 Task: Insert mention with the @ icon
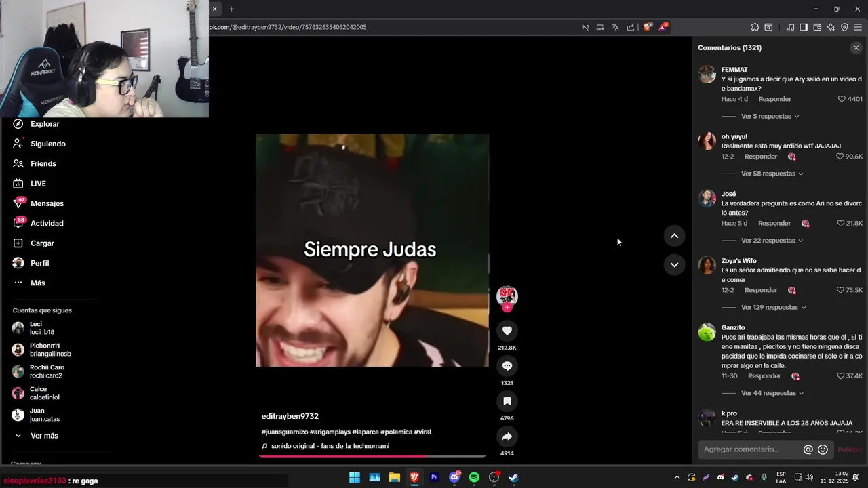(x=808, y=449)
